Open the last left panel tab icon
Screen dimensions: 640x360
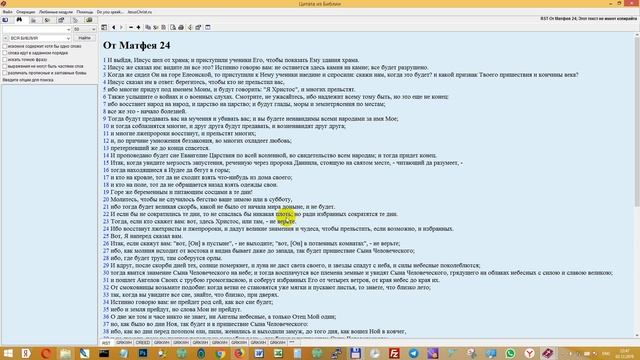[89, 20]
